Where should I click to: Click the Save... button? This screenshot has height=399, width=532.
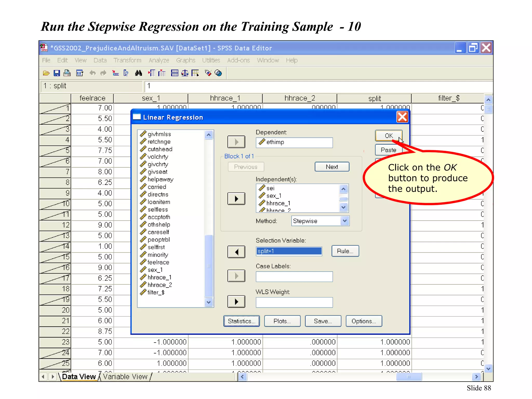(x=323, y=321)
